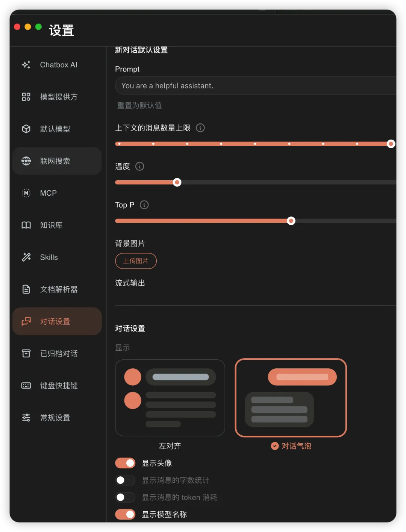The height and width of the screenshot is (532, 406).
Task: Select the default model cube icon
Action: pos(26,129)
